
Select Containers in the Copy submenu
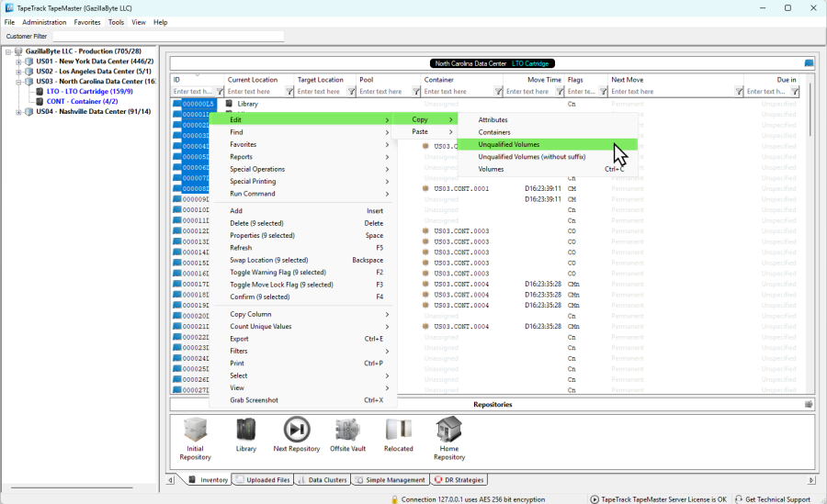point(547,132)
